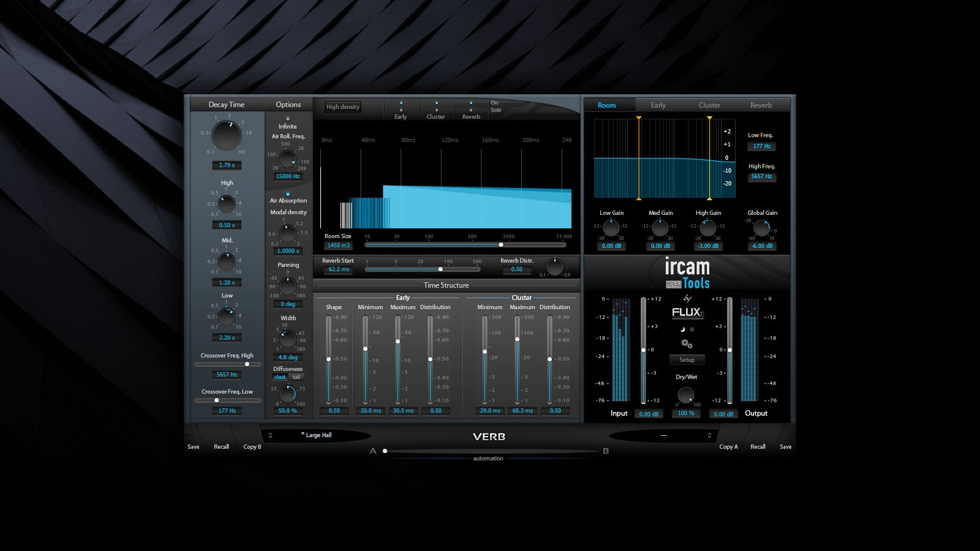The height and width of the screenshot is (551, 980).
Task: Toggle the Early On LED
Action: coord(401,103)
